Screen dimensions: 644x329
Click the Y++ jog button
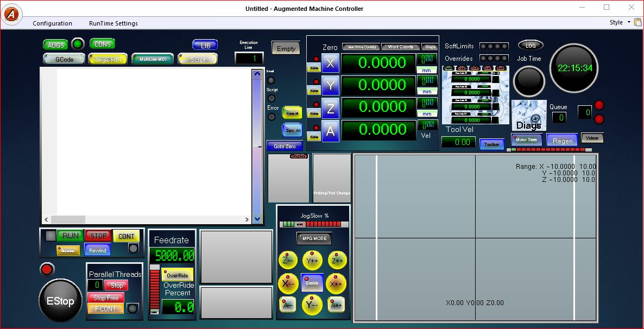point(312,261)
